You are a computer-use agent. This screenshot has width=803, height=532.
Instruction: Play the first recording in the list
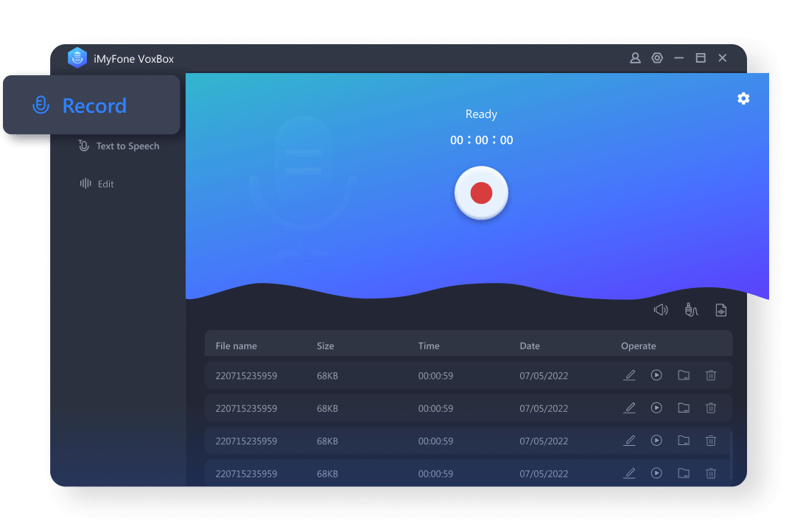tap(656, 376)
